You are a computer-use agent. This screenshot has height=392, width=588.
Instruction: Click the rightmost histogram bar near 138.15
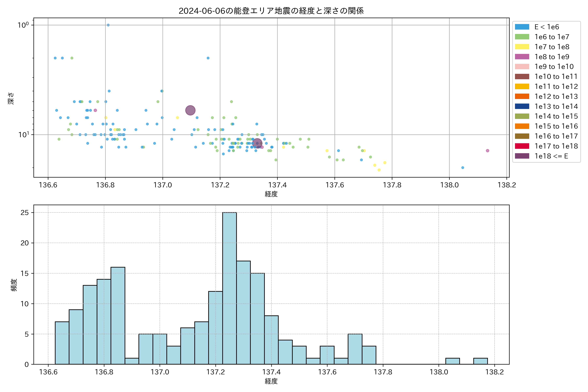pos(481,361)
